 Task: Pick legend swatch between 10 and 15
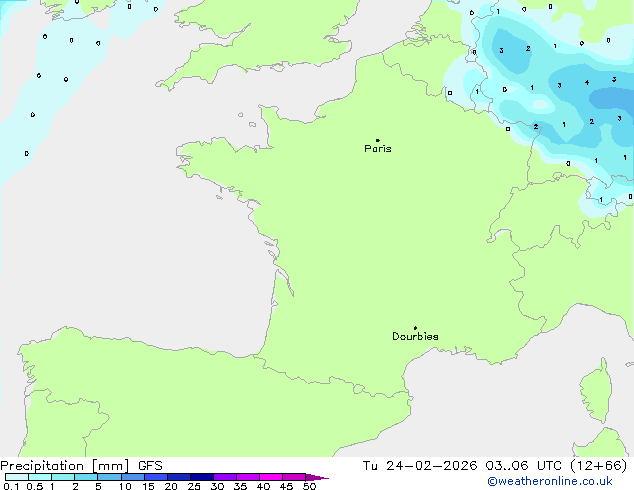(133, 477)
